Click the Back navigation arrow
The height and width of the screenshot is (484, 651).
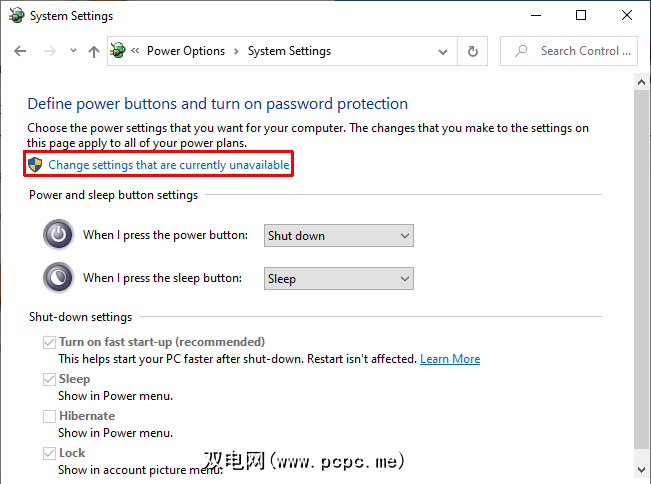tap(21, 51)
